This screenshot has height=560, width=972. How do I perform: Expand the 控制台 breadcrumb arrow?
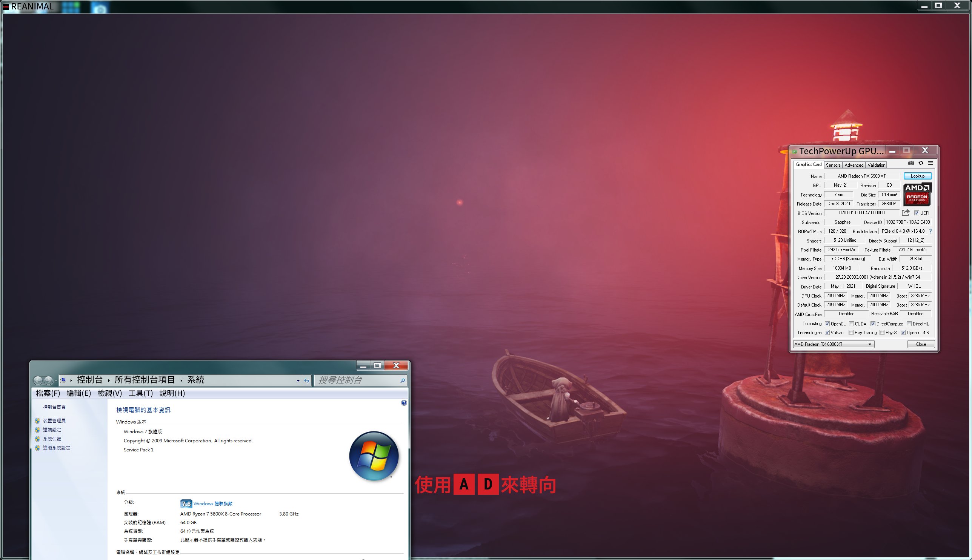point(109,380)
